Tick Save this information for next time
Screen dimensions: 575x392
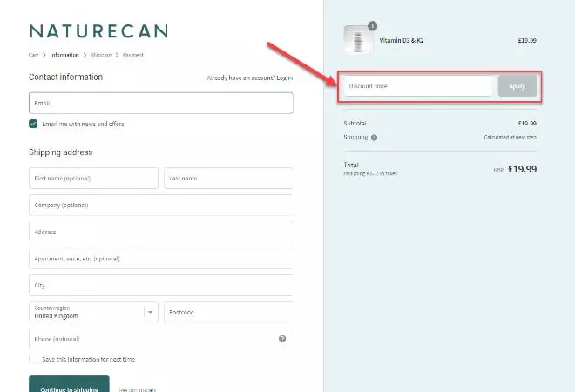[33, 359]
